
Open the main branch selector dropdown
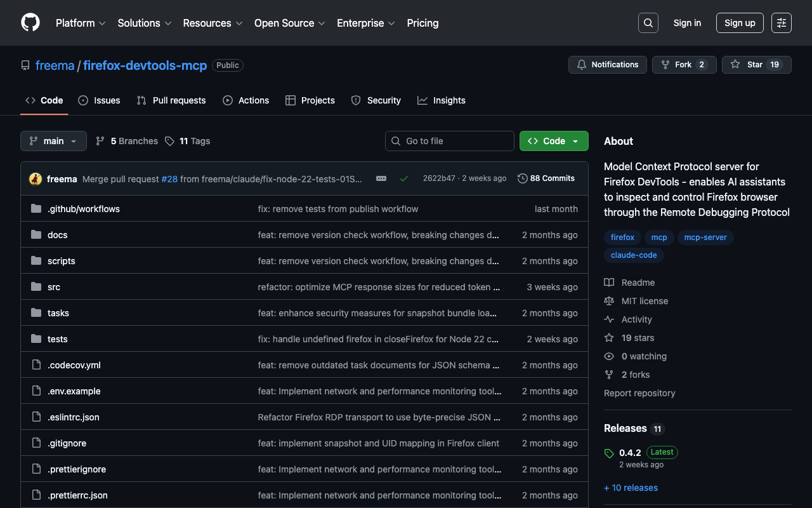[53, 141]
